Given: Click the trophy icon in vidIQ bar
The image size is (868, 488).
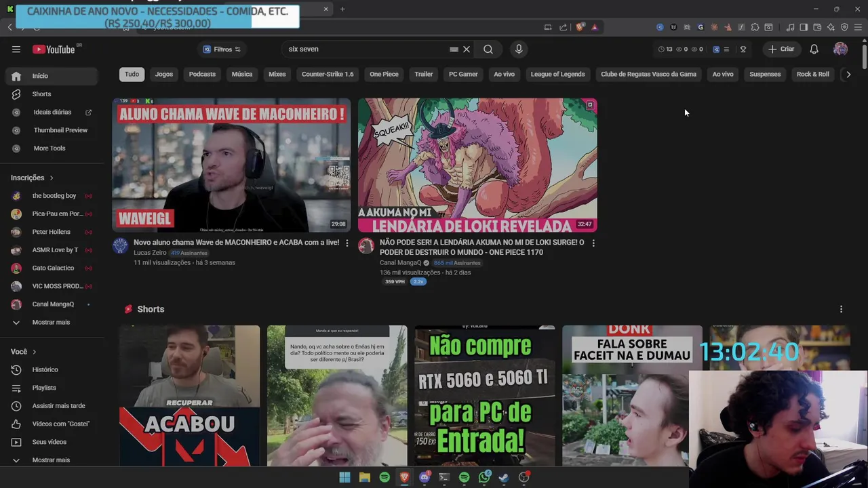Looking at the screenshot, I should click(x=743, y=49).
